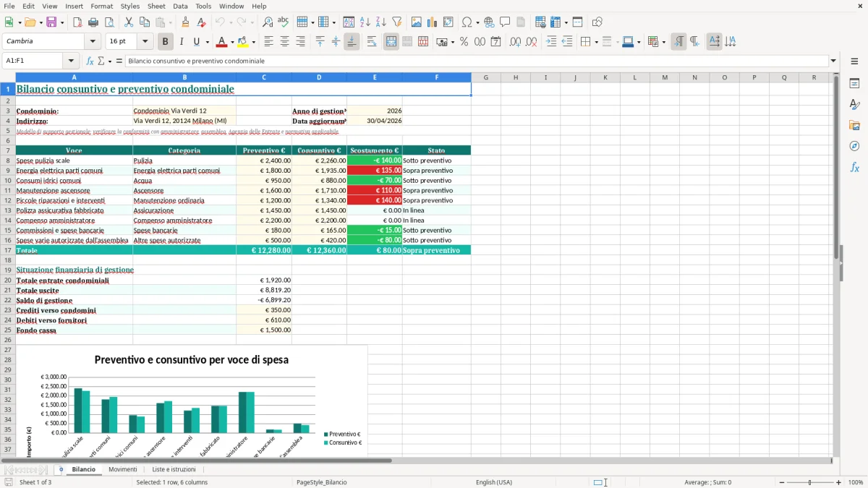Click the Clear Direct Formatting icon
This screenshot has width=868, height=488.
(201, 22)
